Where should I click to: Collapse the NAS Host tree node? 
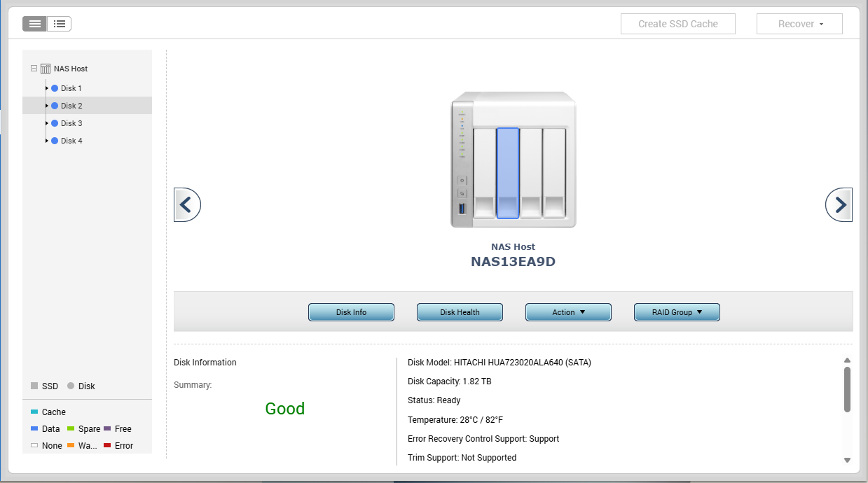34,69
